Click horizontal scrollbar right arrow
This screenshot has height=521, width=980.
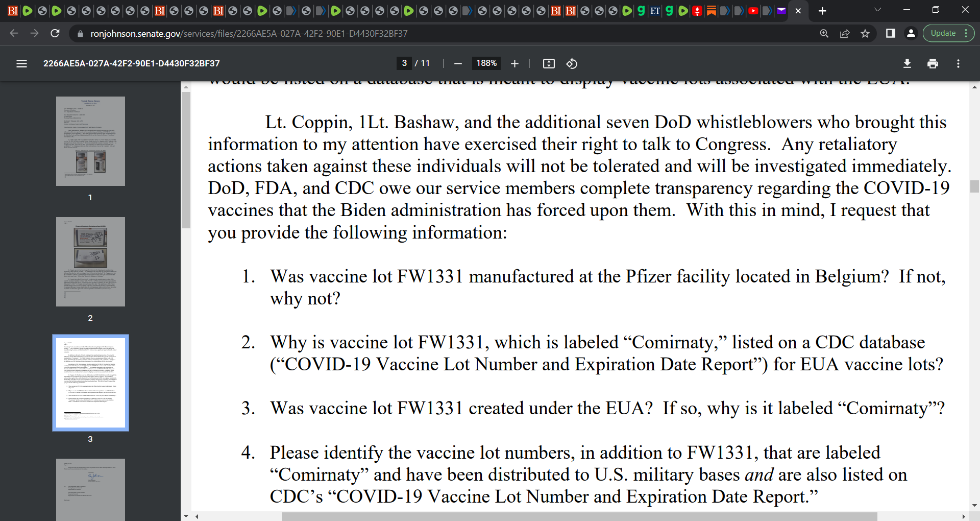(964, 516)
